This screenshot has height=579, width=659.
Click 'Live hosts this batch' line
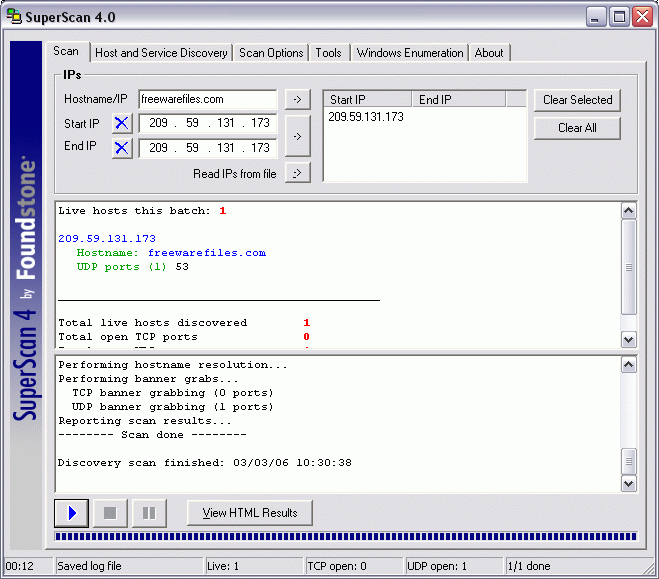point(142,211)
